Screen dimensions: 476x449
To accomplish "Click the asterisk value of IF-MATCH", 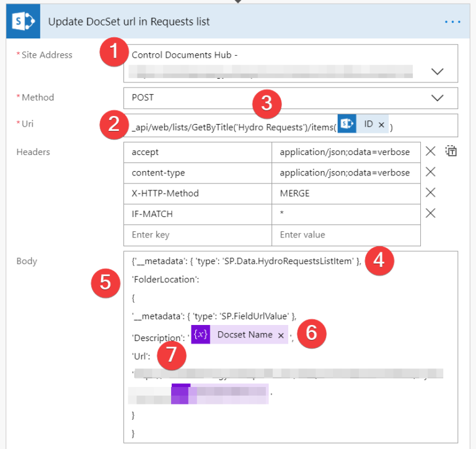I will point(346,214).
